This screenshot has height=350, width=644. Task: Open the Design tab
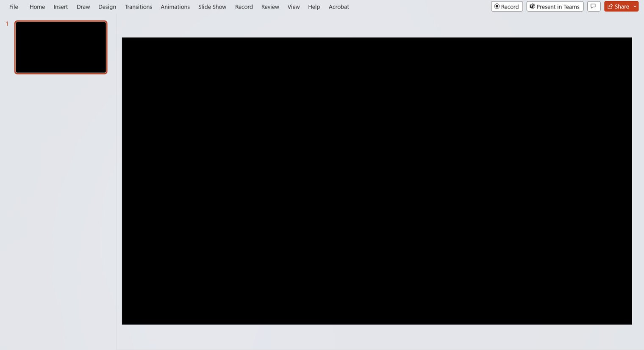click(107, 7)
